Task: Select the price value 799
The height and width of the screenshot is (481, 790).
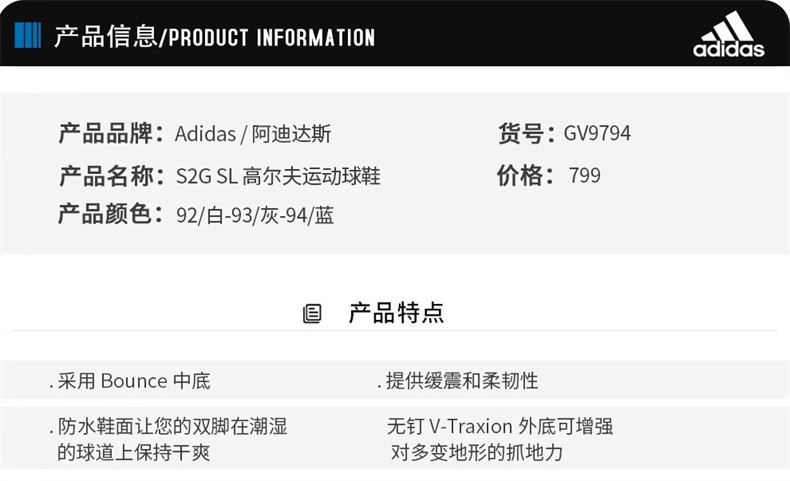Action: tap(584, 176)
